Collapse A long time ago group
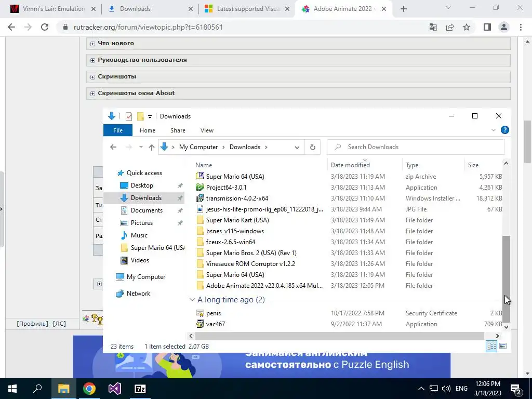Image resolution: width=532 pixels, height=399 pixels. click(x=192, y=300)
